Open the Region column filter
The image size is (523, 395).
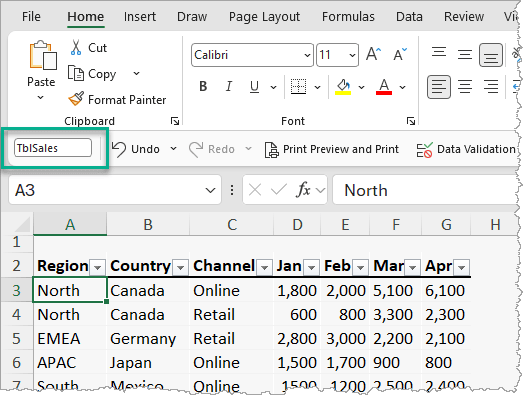click(97, 267)
